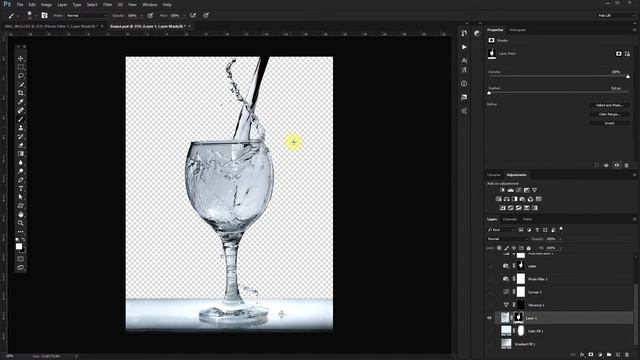Toggle Quick Mask mode icon
This screenshot has width=640, height=360.
click(20, 259)
